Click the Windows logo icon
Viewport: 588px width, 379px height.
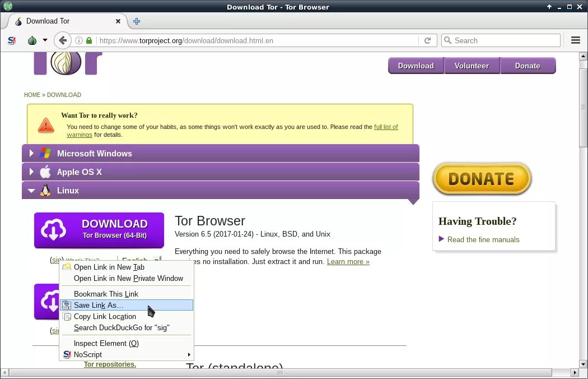coord(45,153)
